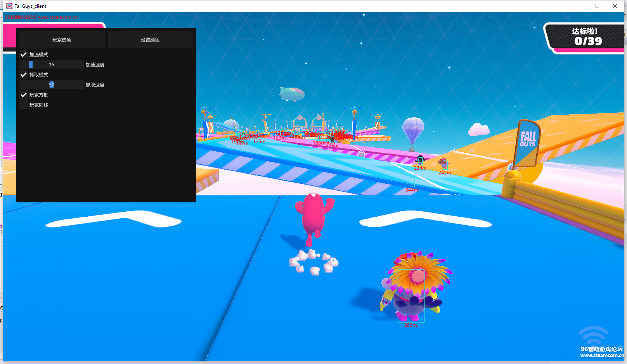The height and width of the screenshot is (364, 627).
Task: Click the player box labeled 285m
Action: click(x=411, y=296)
